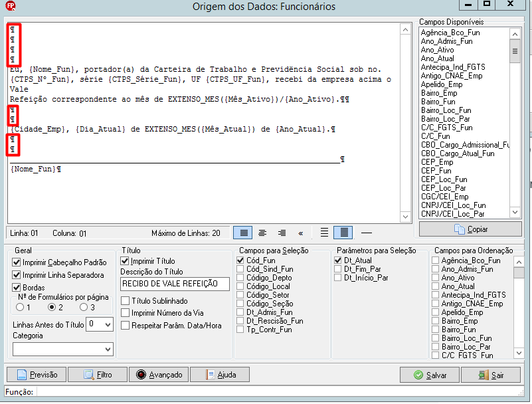Click the green check Salvar icon
532x404 pixels.
point(418,375)
